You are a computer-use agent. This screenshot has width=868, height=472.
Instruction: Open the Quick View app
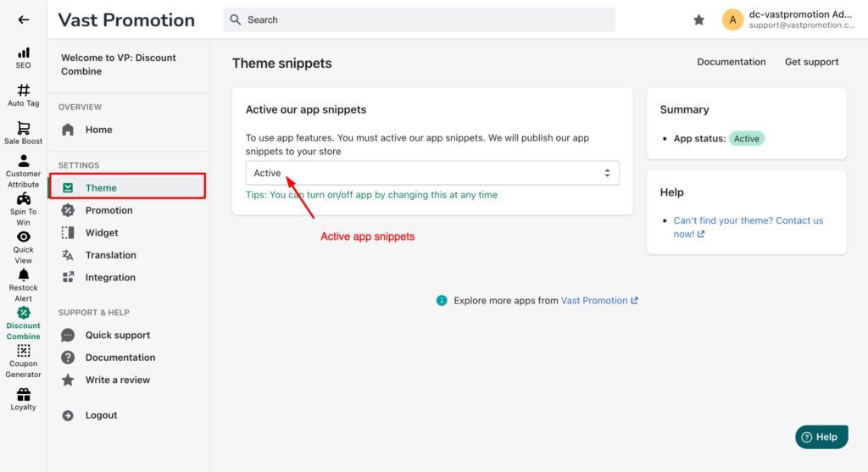tap(23, 248)
